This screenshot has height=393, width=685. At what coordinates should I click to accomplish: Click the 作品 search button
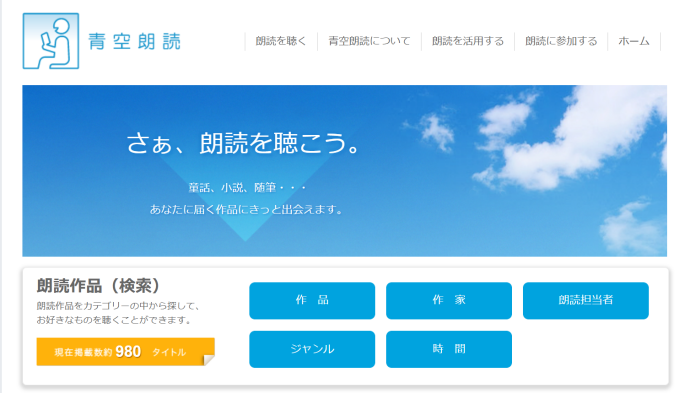coord(312,300)
